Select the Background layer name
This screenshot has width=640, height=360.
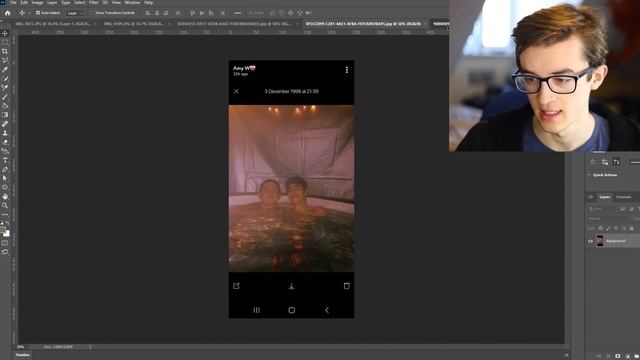click(615, 241)
